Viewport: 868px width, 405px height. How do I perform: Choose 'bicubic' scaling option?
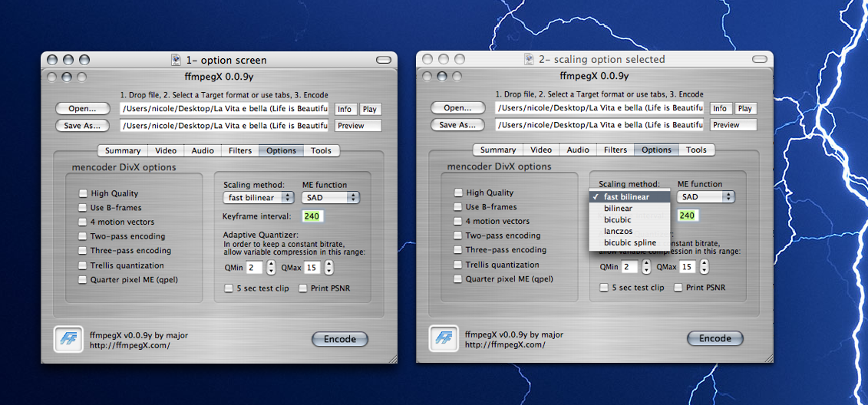[x=629, y=219]
